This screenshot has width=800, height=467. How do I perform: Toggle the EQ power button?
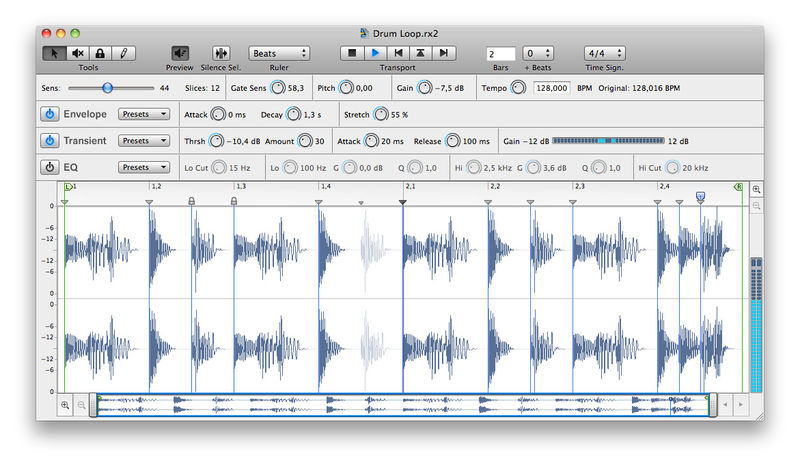(x=49, y=167)
